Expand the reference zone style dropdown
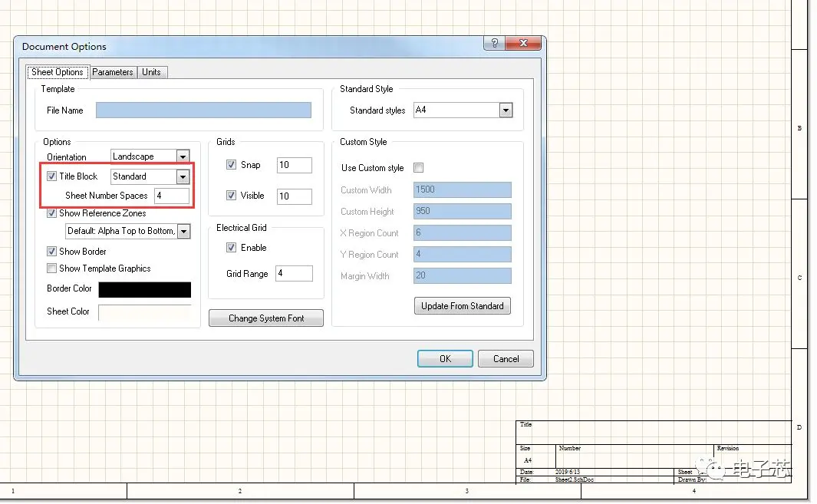The width and height of the screenshot is (817, 504). pos(184,231)
